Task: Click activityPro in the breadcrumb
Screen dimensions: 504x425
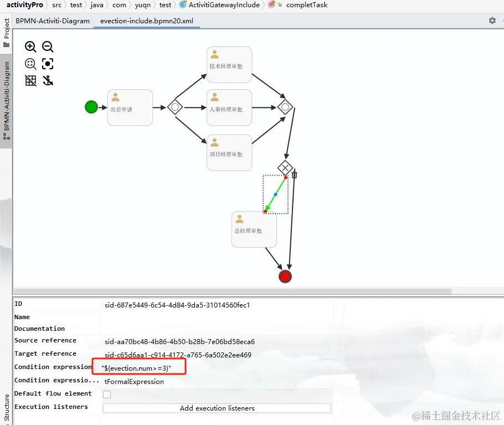Action: pos(25,5)
